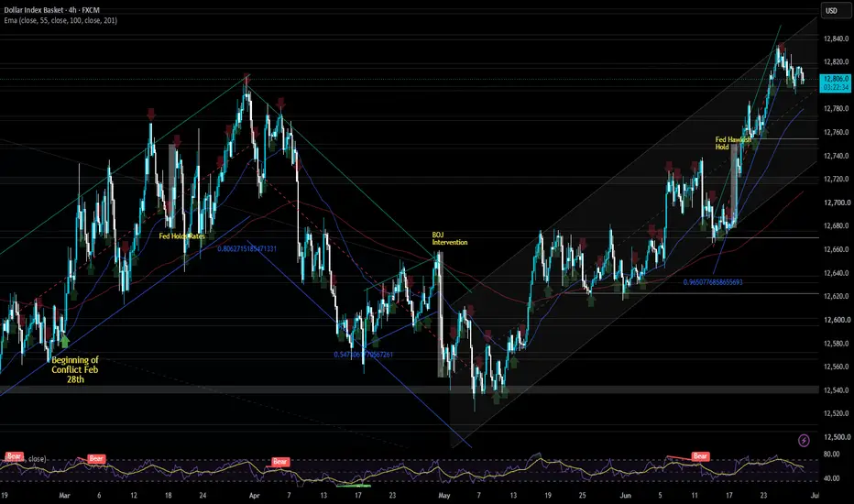The width and height of the screenshot is (854, 504).
Task: Click the 12,640.0 price axis label
Action: click(836, 273)
